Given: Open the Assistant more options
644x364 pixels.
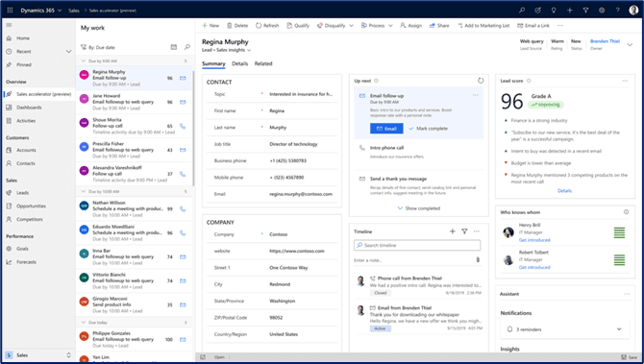Looking at the screenshot, I should [627, 294].
